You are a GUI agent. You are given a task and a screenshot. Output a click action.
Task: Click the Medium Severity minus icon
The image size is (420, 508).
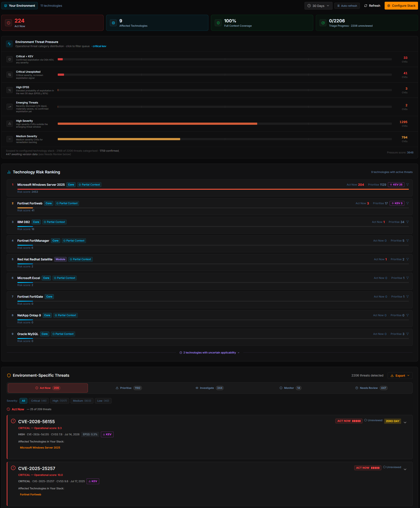pos(9,139)
